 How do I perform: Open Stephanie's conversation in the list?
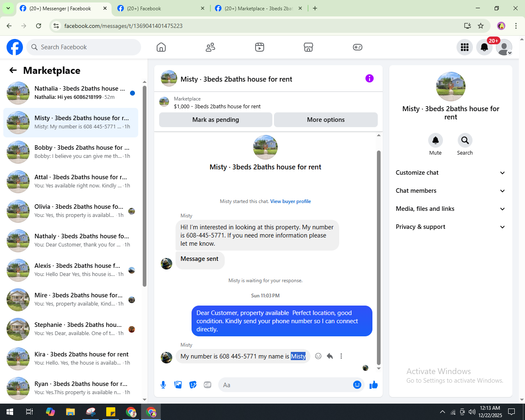click(x=71, y=329)
